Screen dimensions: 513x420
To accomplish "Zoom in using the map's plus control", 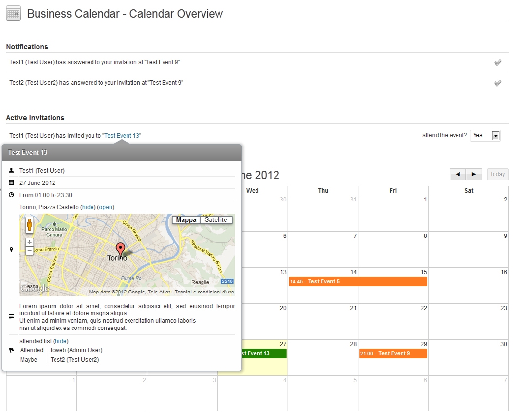I will [x=29, y=242].
